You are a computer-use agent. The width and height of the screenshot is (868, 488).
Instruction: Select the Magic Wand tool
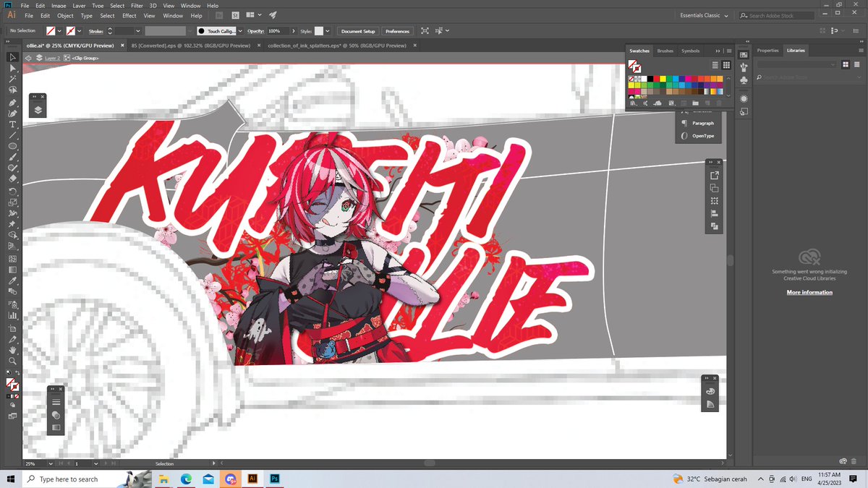pyautogui.click(x=12, y=80)
